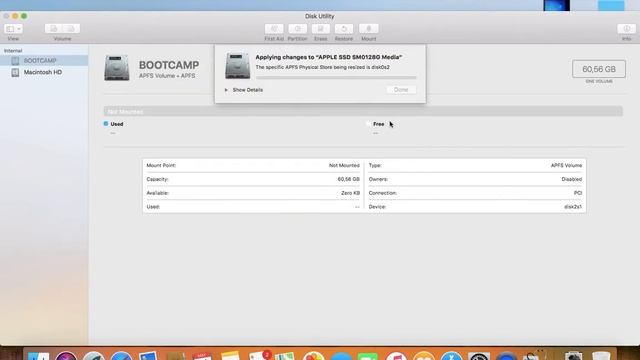Open Calendar from the Dock
Viewport: 640px width, 360px height.
(x=203, y=356)
